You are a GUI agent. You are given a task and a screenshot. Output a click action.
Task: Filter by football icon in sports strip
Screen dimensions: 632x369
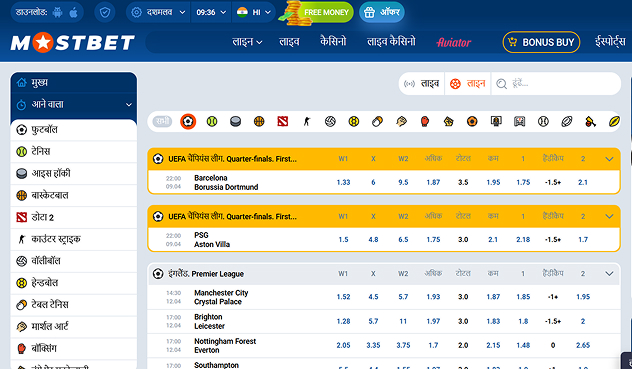point(188,121)
